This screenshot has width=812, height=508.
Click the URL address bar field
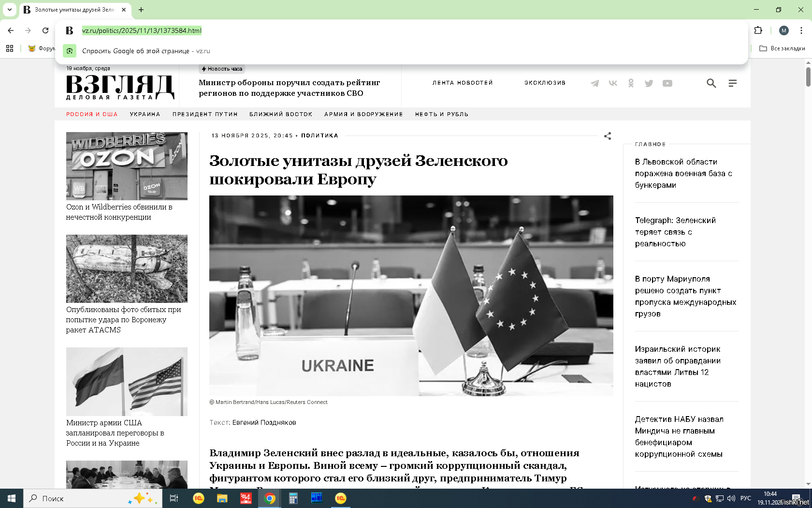click(338, 30)
